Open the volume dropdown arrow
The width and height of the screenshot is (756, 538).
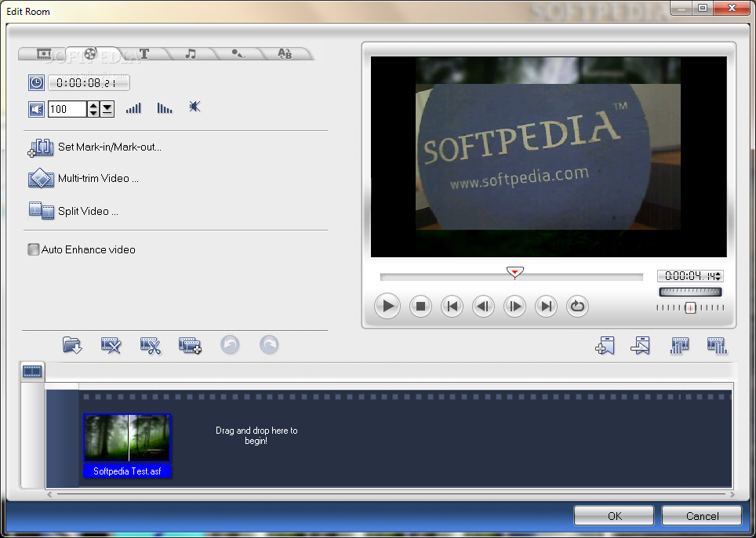(x=107, y=109)
